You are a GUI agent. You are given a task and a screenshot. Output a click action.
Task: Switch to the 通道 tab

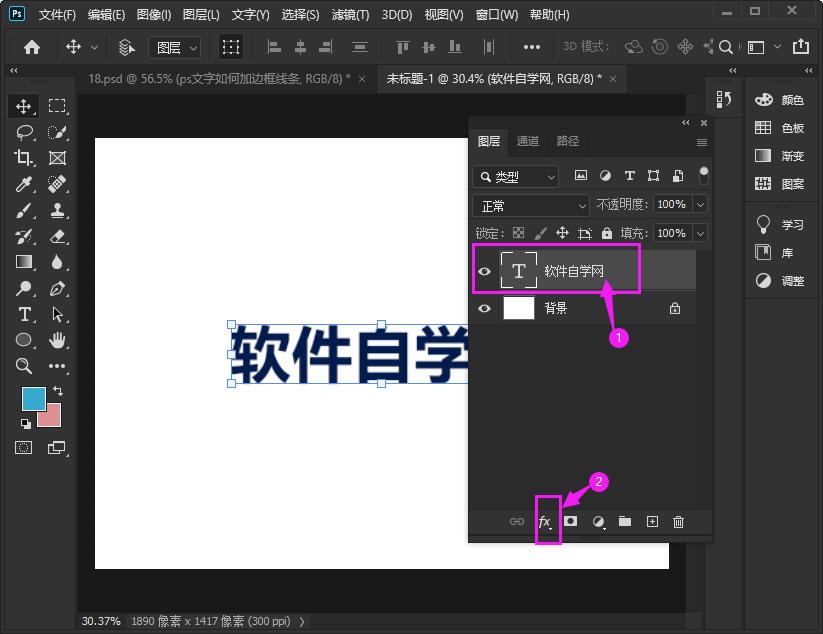click(x=527, y=141)
